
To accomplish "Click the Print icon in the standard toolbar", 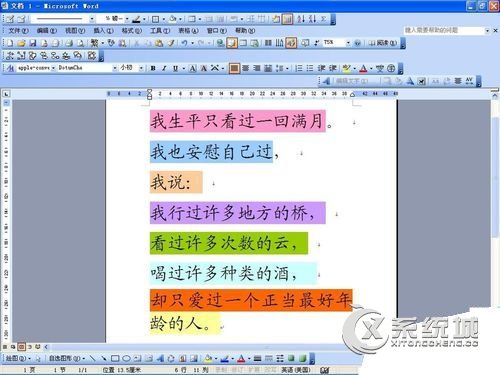I will pos(69,43).
